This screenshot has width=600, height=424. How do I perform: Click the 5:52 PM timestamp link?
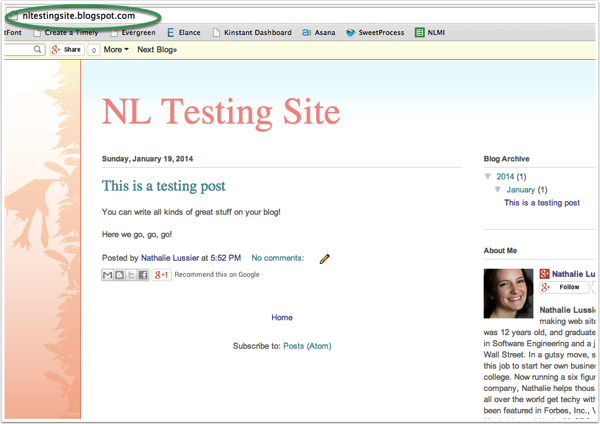pyautogui.click(x=225, y=258)
